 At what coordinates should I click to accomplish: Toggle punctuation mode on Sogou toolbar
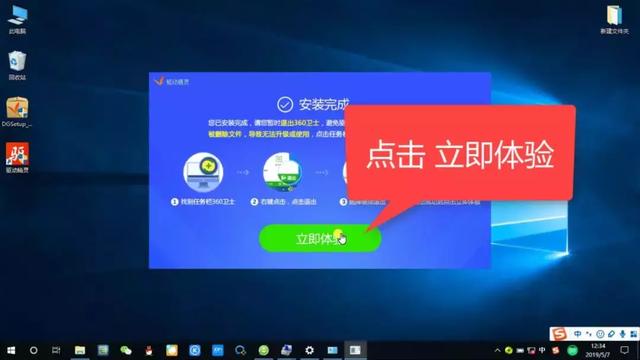point(588,334)
